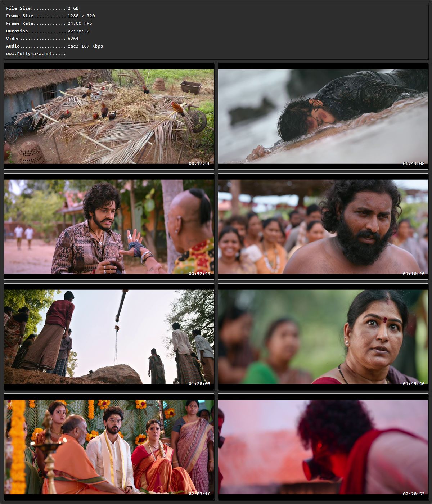Open the thumbnail at timestamp 02:03:16
Image resolution: width=432 pixels, height=504 pixels.
point(109,447)
